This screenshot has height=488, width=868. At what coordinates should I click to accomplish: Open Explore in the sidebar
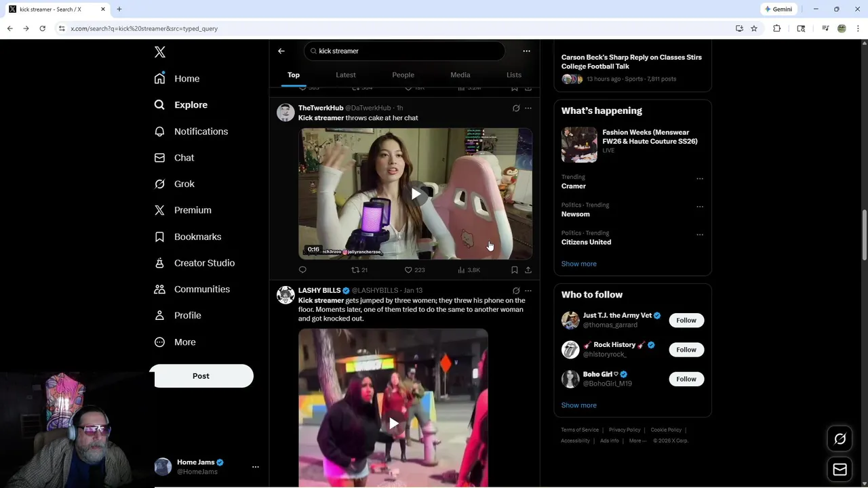[181, 105]
